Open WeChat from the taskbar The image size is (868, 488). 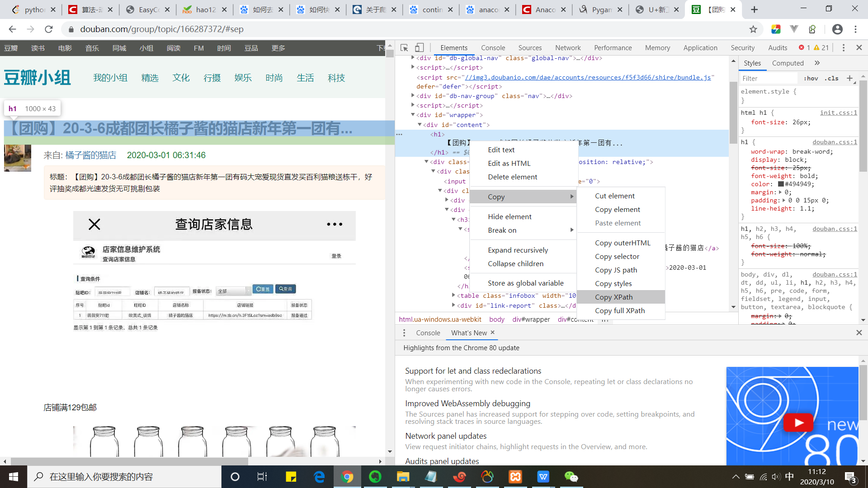click(x=571, y=477)
